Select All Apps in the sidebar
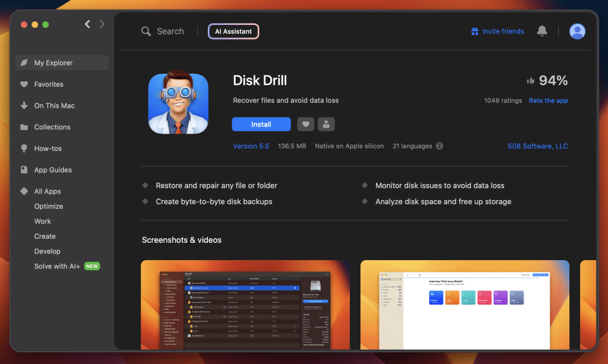Viewport: 608px width, 364px height. (47, 191)
